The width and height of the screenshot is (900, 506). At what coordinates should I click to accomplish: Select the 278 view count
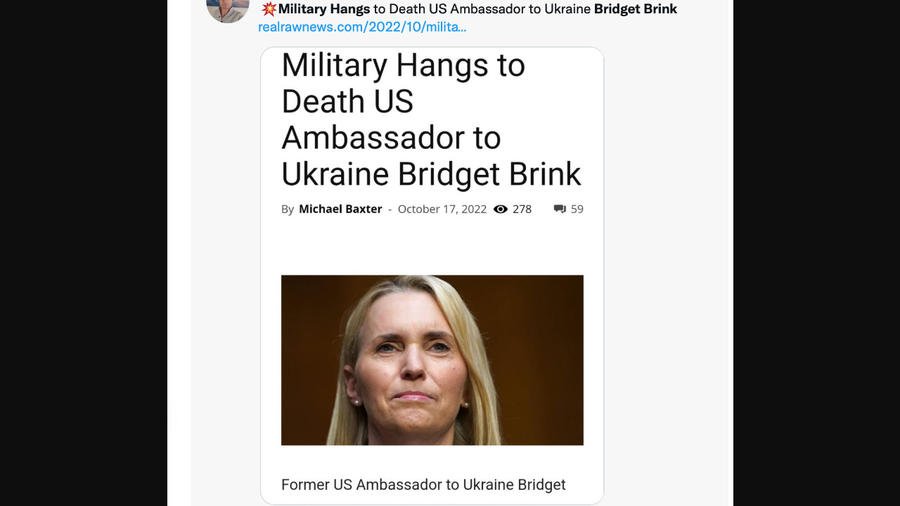point(522,209)
